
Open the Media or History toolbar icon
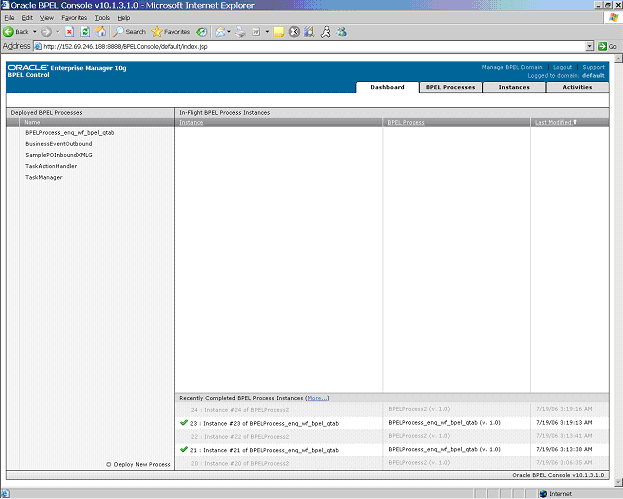202,32
